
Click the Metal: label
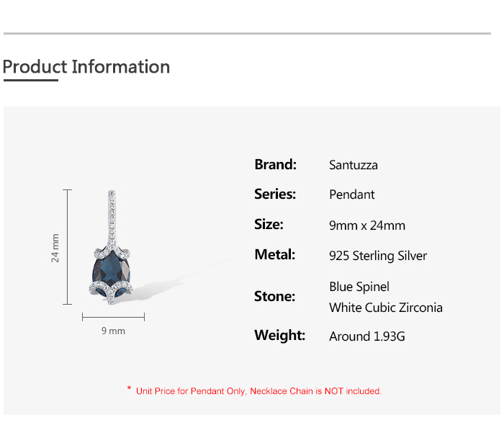coord(274,255)
